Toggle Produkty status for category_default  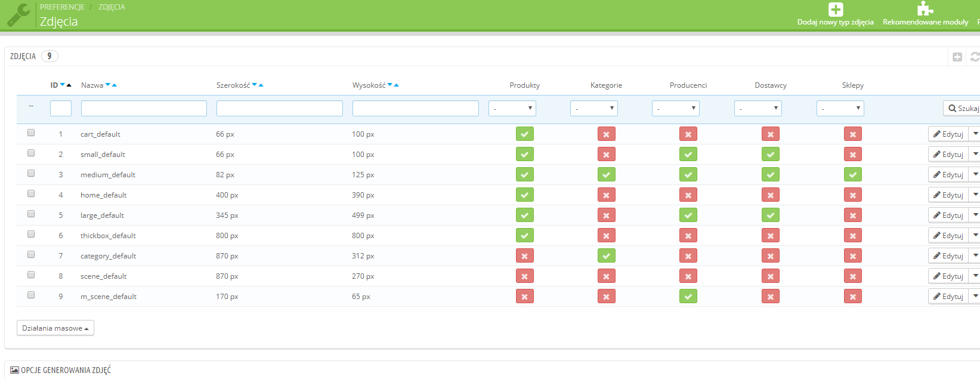(525, 256)
